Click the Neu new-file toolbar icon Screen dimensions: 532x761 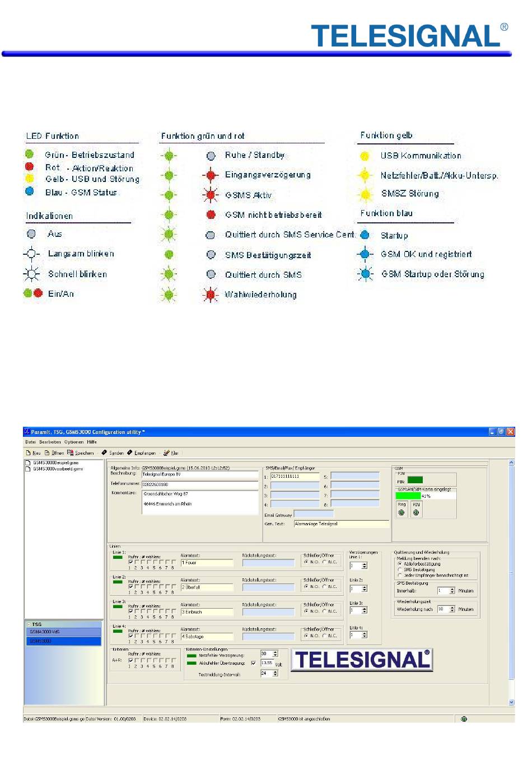click(28, 452)
